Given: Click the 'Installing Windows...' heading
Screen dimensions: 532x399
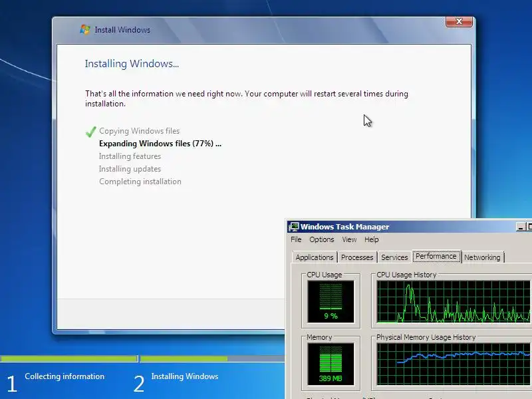Looking at the screenshot, I should click(132, 64).
